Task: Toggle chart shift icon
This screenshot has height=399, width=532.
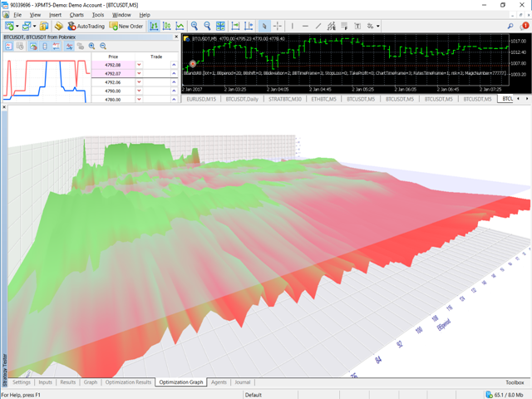Action: [x=249, y=26]
